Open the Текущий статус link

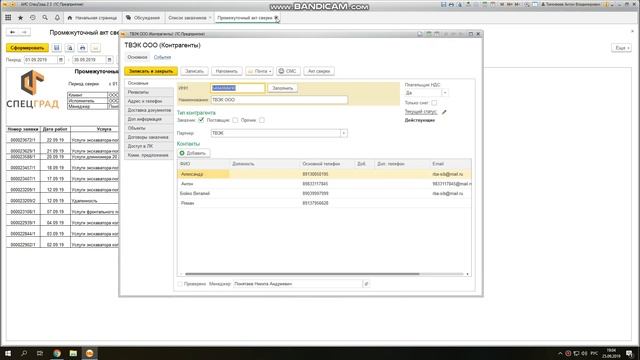click(421, 111)
